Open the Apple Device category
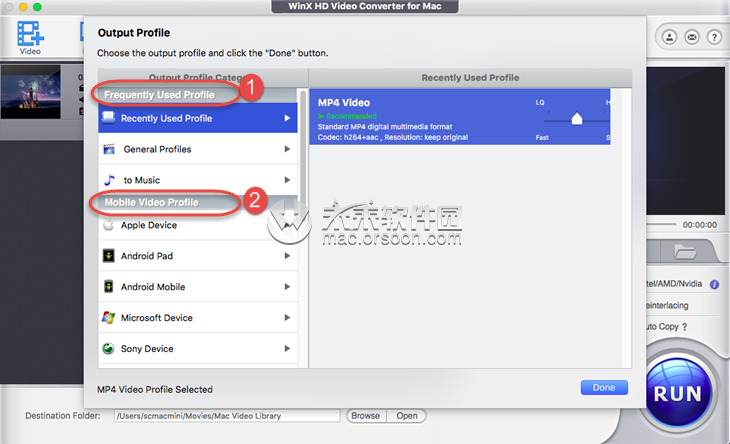The width and height of the screenshot is (730, 444). coord(198,225)
